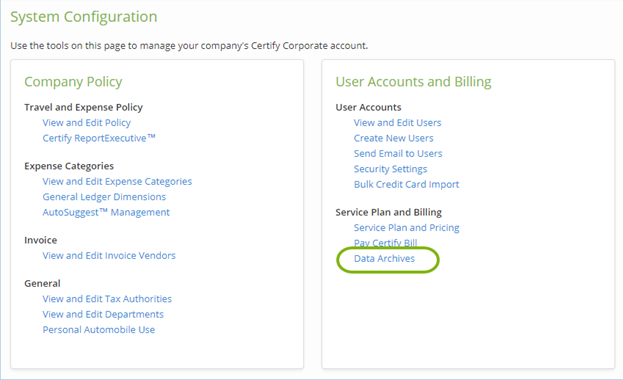Open the View and Edit Policy link
The height and width of the screenshot is (380, 623).
[87, 123]
